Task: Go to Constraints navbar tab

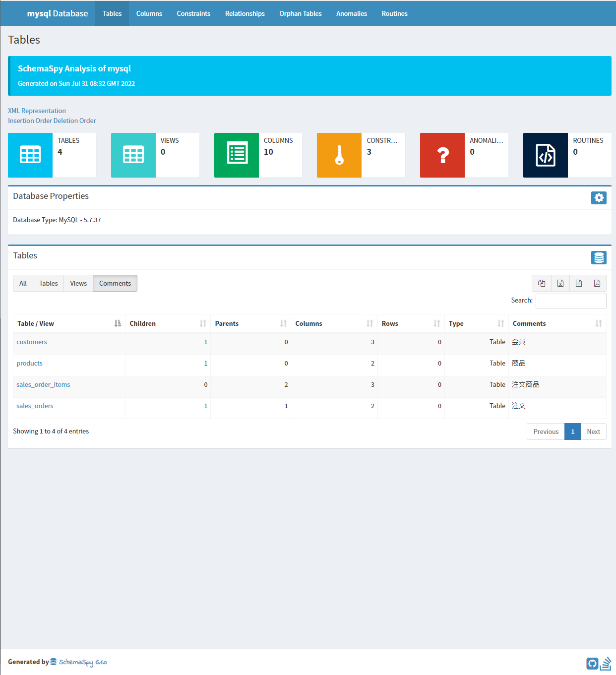Action: click(193, 13)
